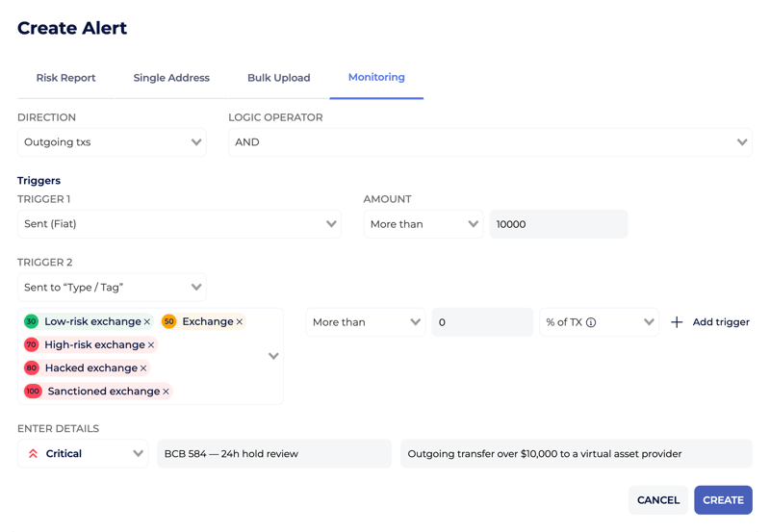The image size is (770, 532).
Task: Open Trigger 2 More than comparison dropdown
Action: (x=366, y=322)
